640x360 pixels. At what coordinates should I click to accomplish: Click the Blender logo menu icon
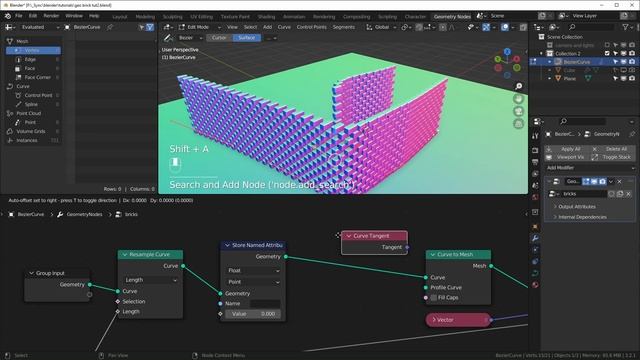pos(8,16)
